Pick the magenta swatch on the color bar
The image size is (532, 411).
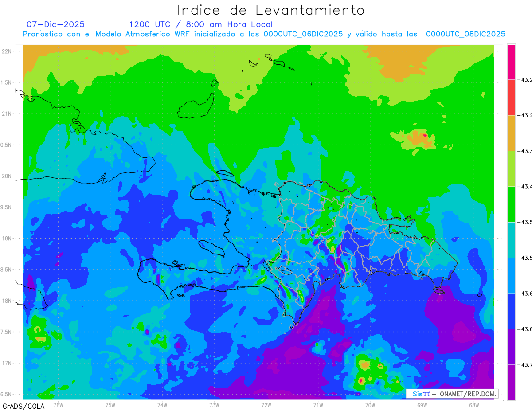pos(511,62)
